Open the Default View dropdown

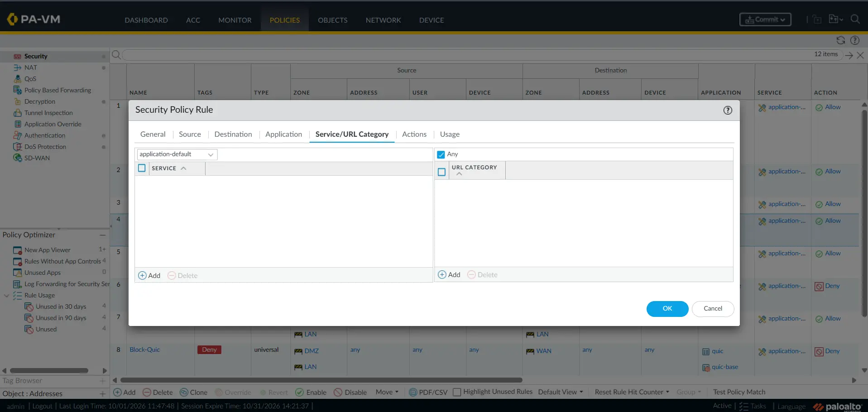561,392
